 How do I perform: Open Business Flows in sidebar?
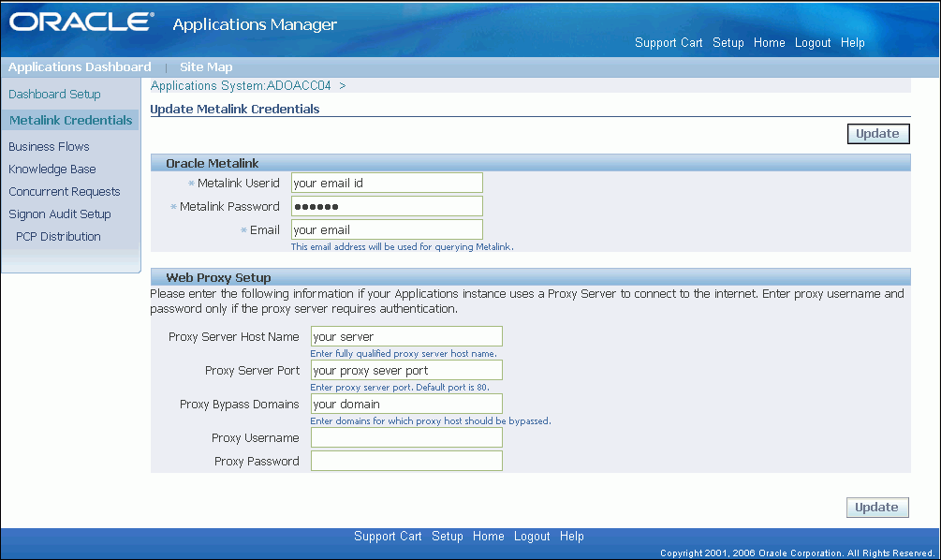(50, 146)
